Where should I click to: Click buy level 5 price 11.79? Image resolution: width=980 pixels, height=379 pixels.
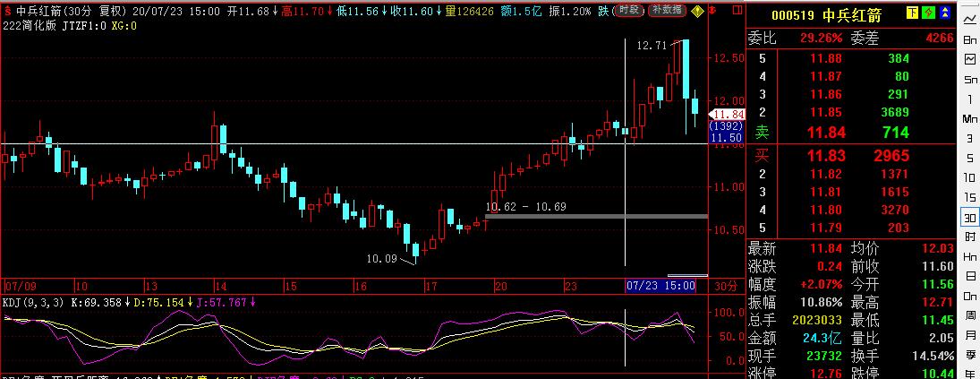point(826,228)
